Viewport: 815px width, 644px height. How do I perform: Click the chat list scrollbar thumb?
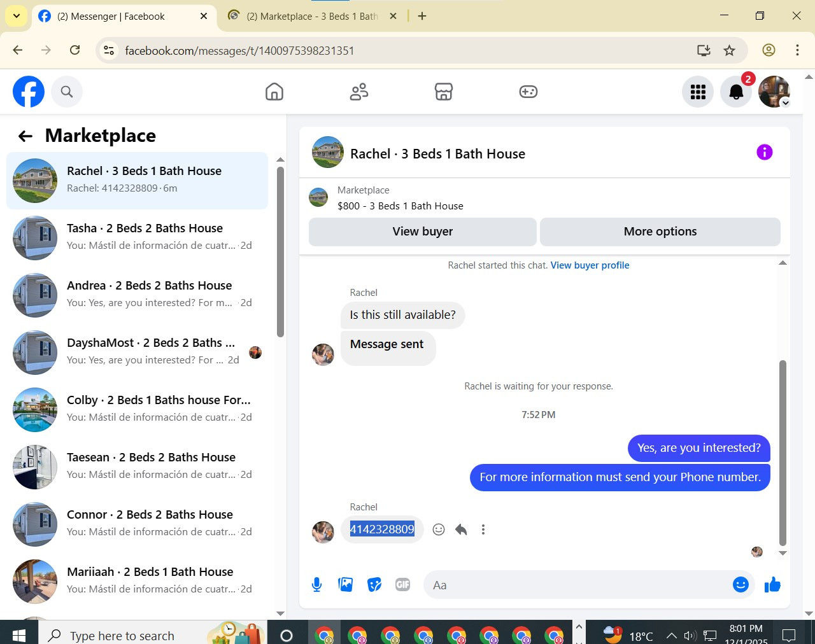[280, 251]
